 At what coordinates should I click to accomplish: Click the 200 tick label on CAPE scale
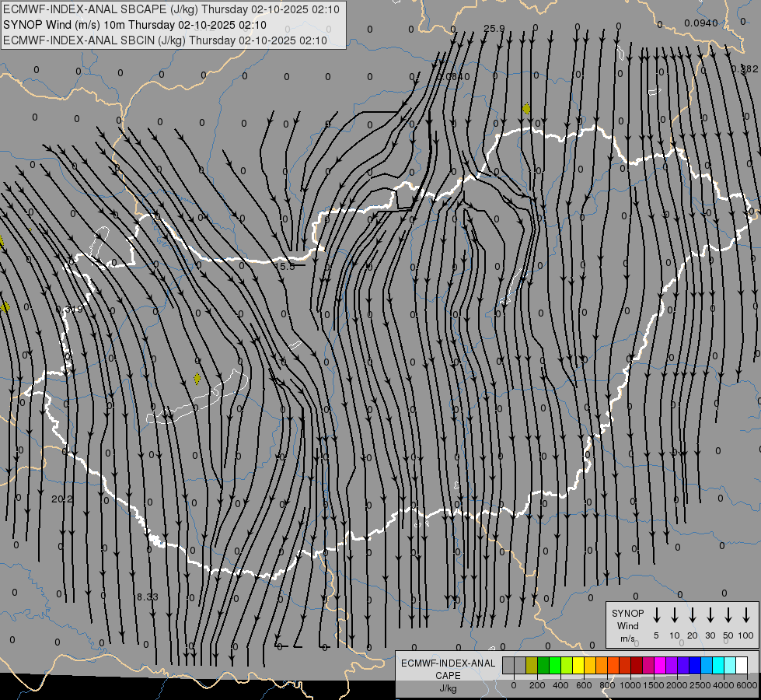coord(537,685)
